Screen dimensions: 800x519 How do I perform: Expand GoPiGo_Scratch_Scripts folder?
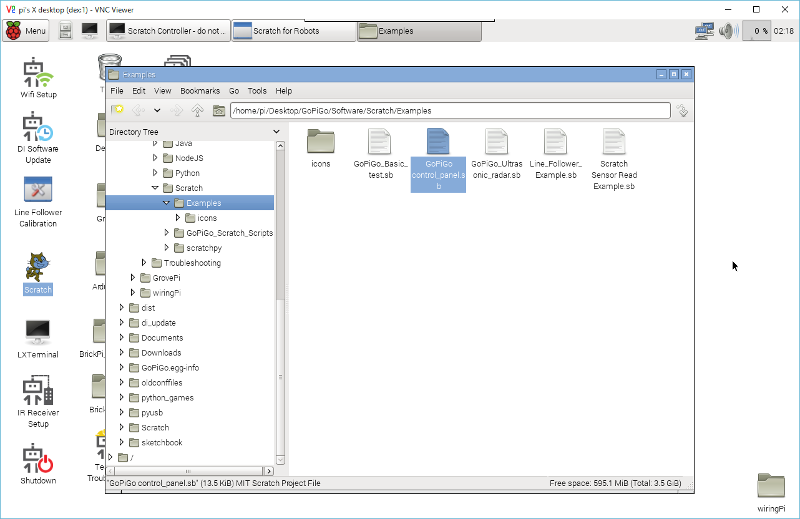click(x=166, y=233)
